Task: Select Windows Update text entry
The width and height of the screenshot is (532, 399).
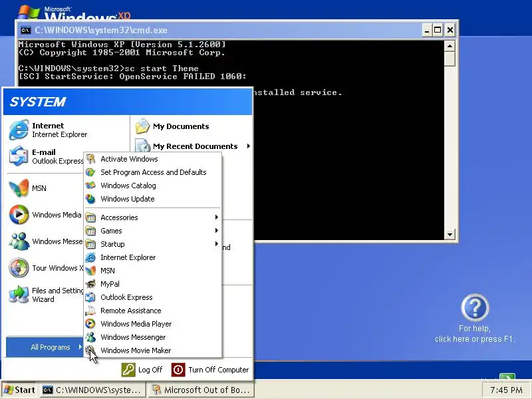Action: [x=128, y=199]
